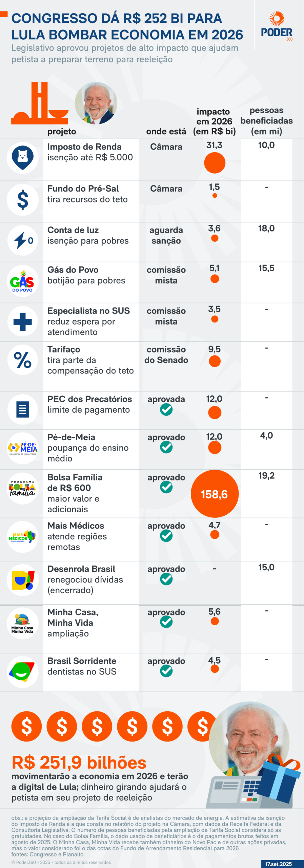The height and width of the screenshot is (868, 304).
Task: Click the Mais Médicos approved checkmark
Action: (x=166, y=536)
